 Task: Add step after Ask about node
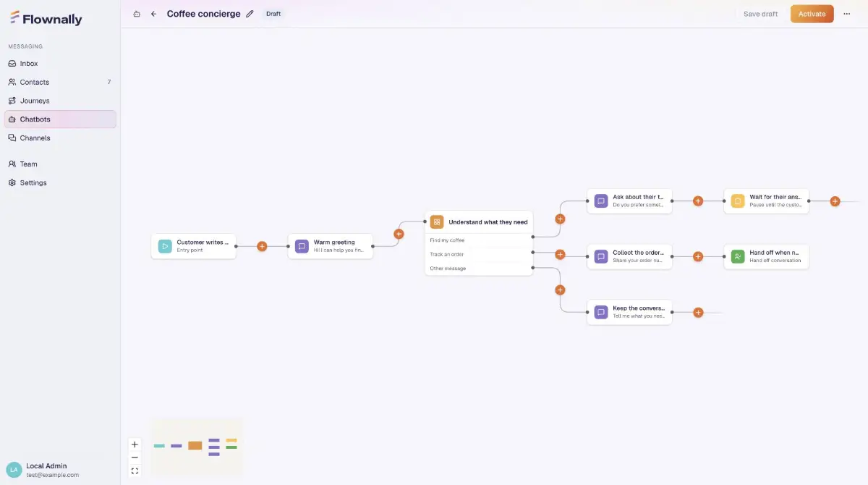click(698, 201)
